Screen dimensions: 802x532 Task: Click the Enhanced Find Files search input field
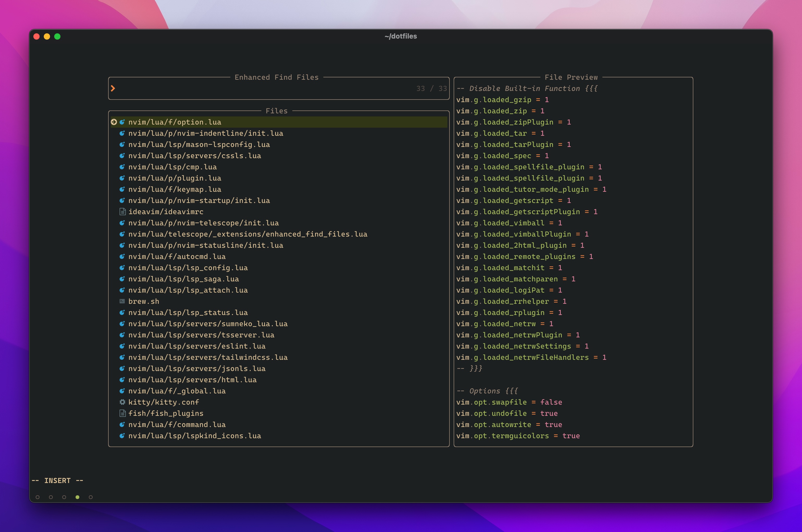click(x=265, y=89)
